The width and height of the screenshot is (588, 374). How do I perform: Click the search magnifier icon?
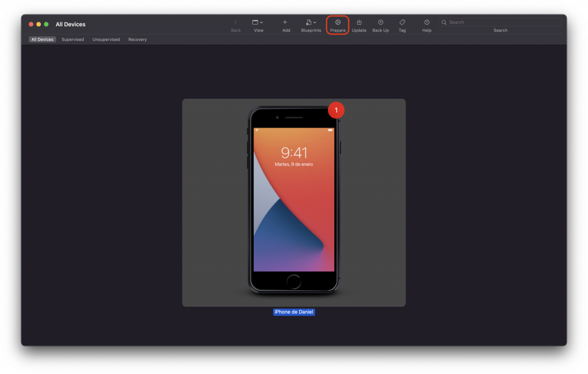tap(444, 22)
